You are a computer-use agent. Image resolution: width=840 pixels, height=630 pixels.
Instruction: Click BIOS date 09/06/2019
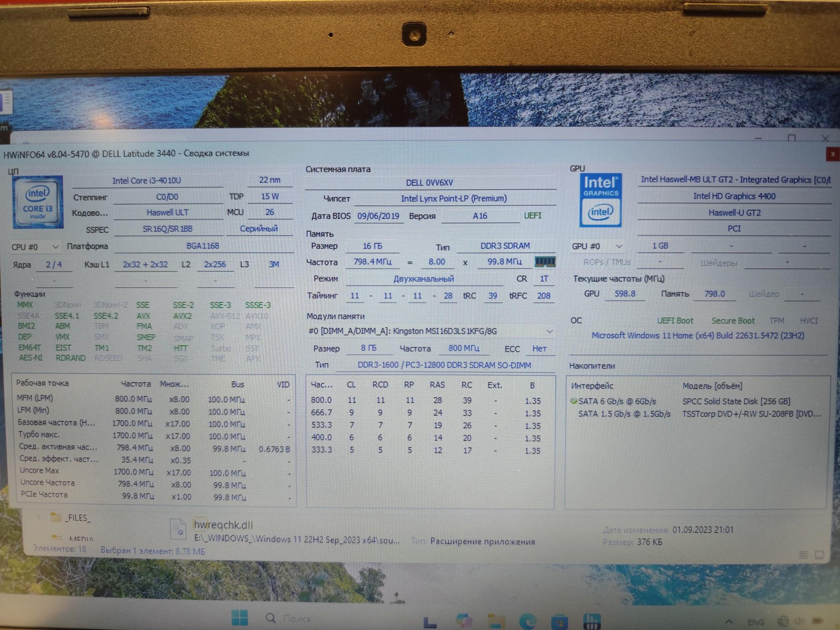378,216
